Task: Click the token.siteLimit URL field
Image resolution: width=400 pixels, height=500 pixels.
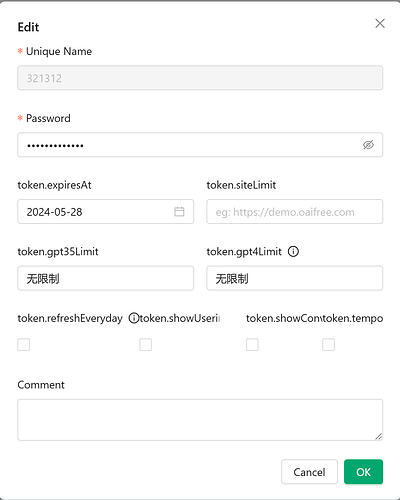Action: [x=295, y=212]
